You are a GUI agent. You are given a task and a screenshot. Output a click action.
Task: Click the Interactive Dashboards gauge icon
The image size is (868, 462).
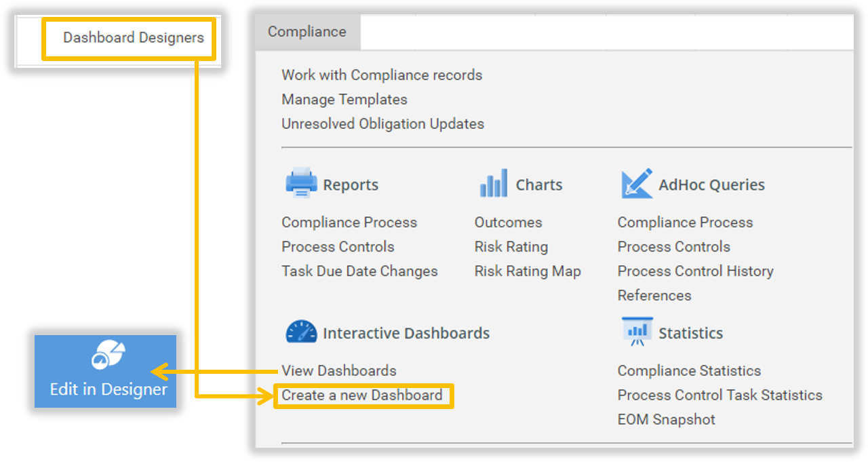click(x=301, y=332)
